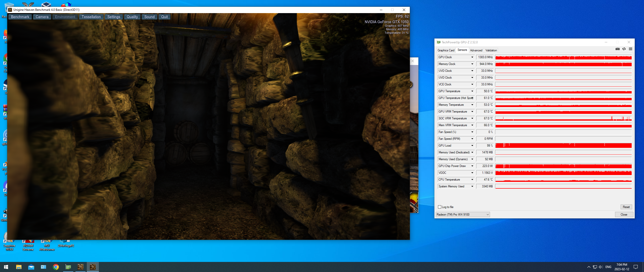Open the SOC VRM Temperature dropdown
644x272 pixels.
coord(472,118)
